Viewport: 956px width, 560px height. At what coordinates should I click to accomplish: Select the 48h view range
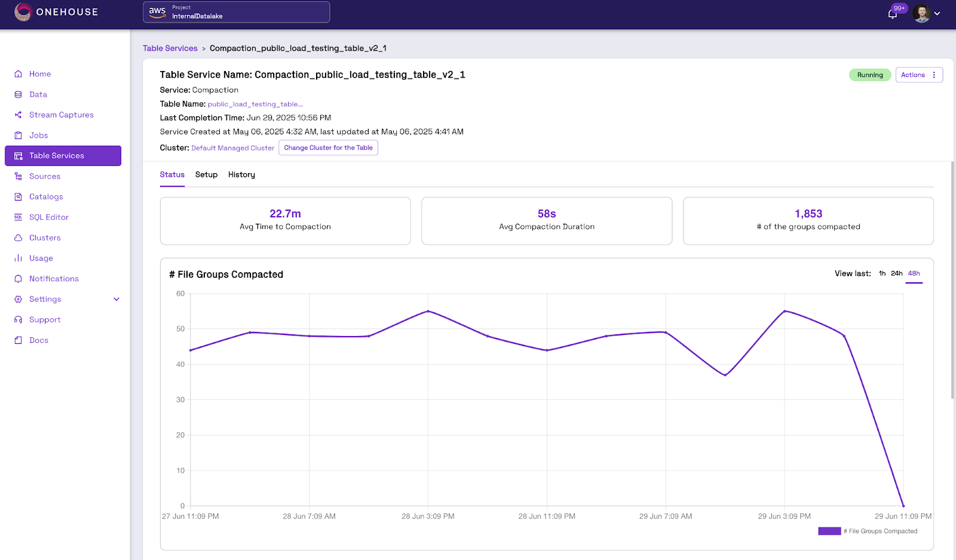914,273
